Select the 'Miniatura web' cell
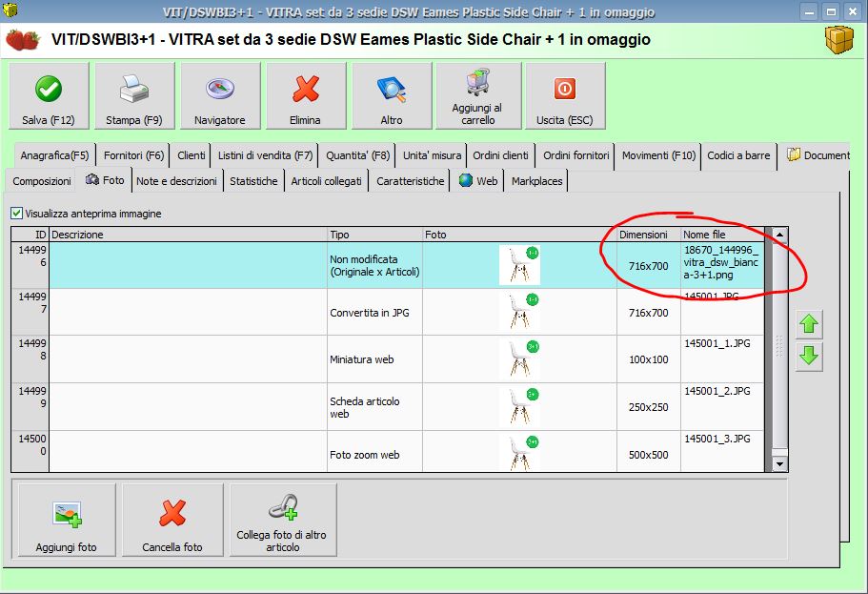The height and width of the screenshot is (594, 868). pos(374,359)
